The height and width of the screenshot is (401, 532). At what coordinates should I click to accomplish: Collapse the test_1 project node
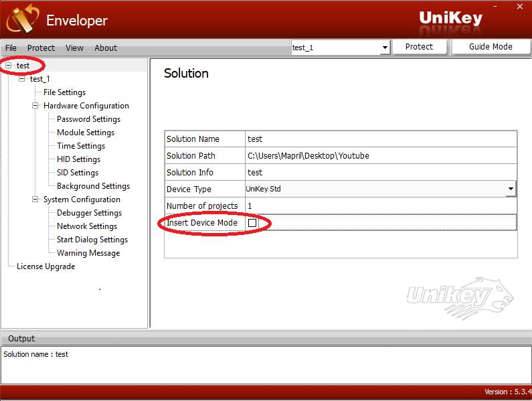pyautogui.click(x=21, y=79)
